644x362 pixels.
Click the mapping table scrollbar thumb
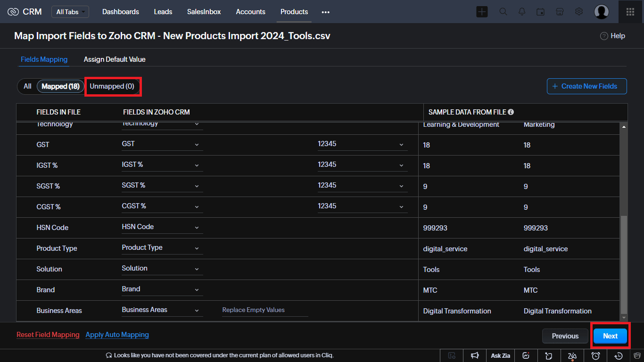point(624,264)
